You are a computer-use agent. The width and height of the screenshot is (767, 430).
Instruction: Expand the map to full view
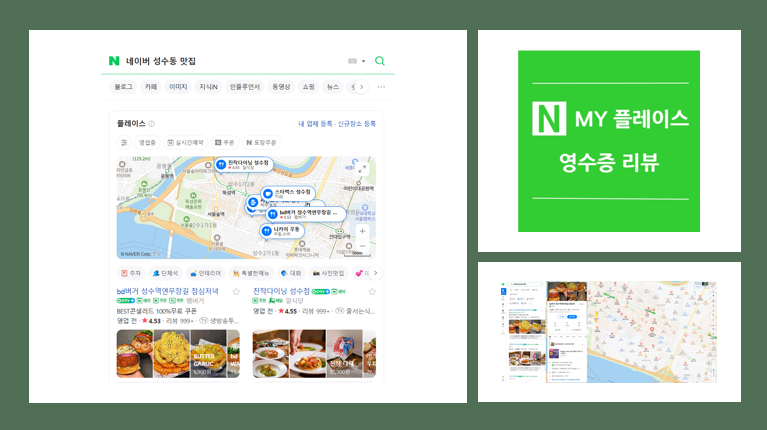coord(362,169)
